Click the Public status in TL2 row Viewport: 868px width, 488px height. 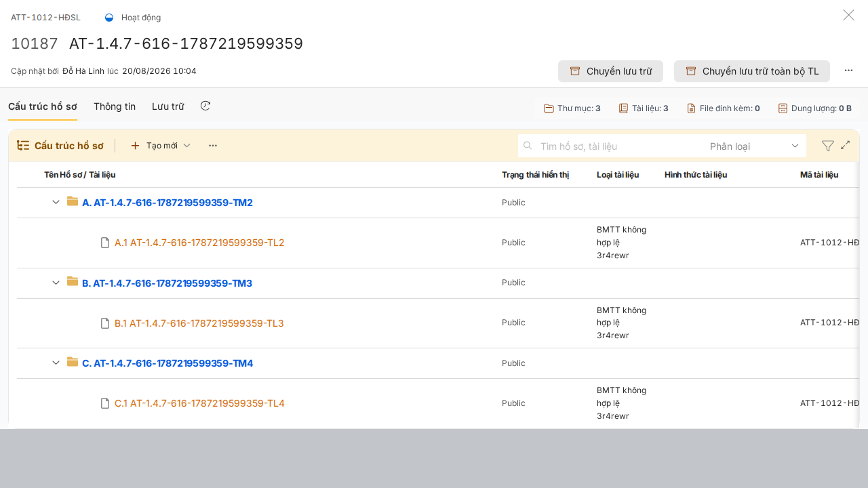(x=513, y=243)
